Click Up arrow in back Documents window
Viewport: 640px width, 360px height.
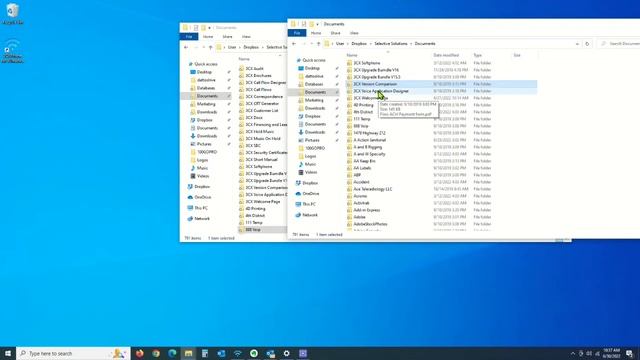[x=210, y=47]
